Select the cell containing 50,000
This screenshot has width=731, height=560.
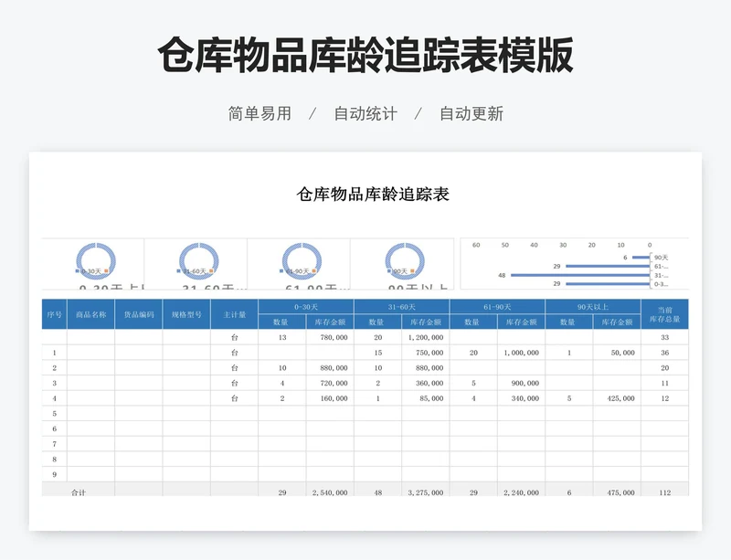pos(617,353)
